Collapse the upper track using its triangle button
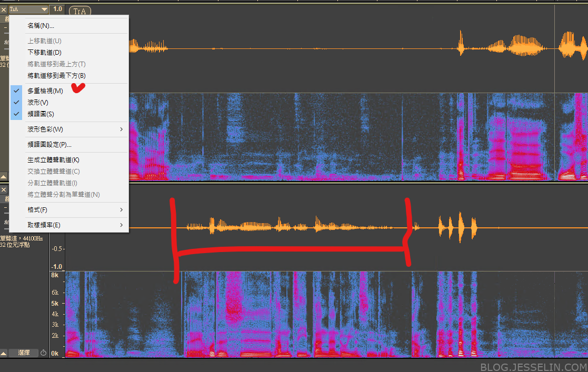 click(3, 176)
